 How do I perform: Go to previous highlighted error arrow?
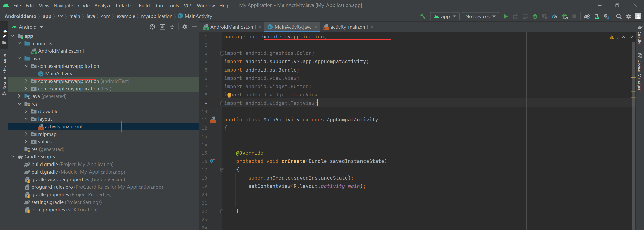pos(623,37)
